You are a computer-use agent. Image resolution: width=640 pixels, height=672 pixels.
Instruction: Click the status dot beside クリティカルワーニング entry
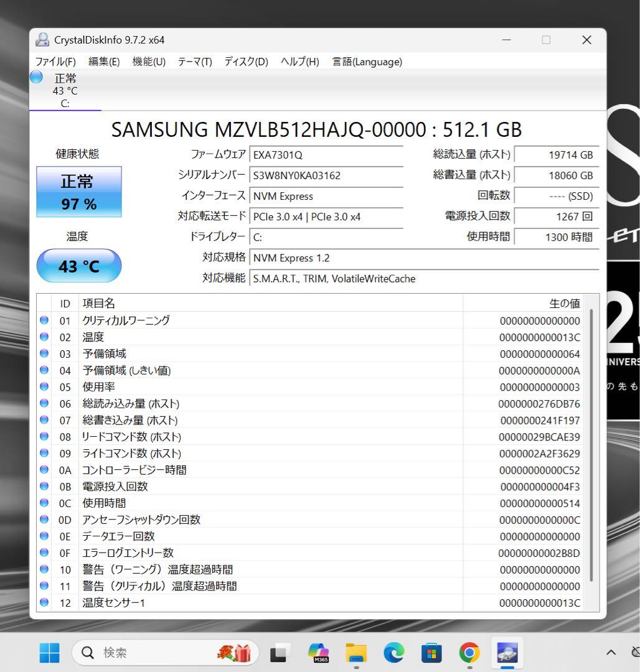[x=44, y=320]
